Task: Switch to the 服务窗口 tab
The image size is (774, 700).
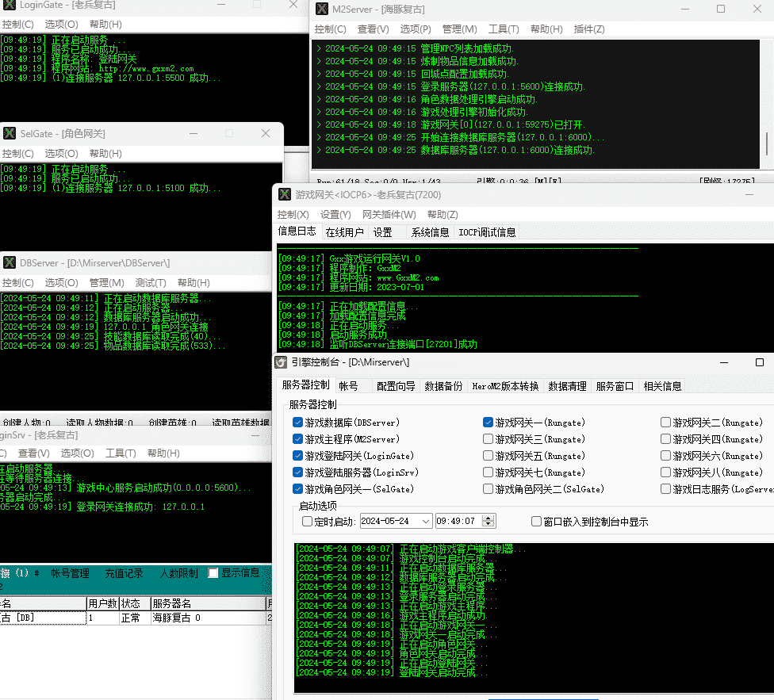Action: point(615,386)
